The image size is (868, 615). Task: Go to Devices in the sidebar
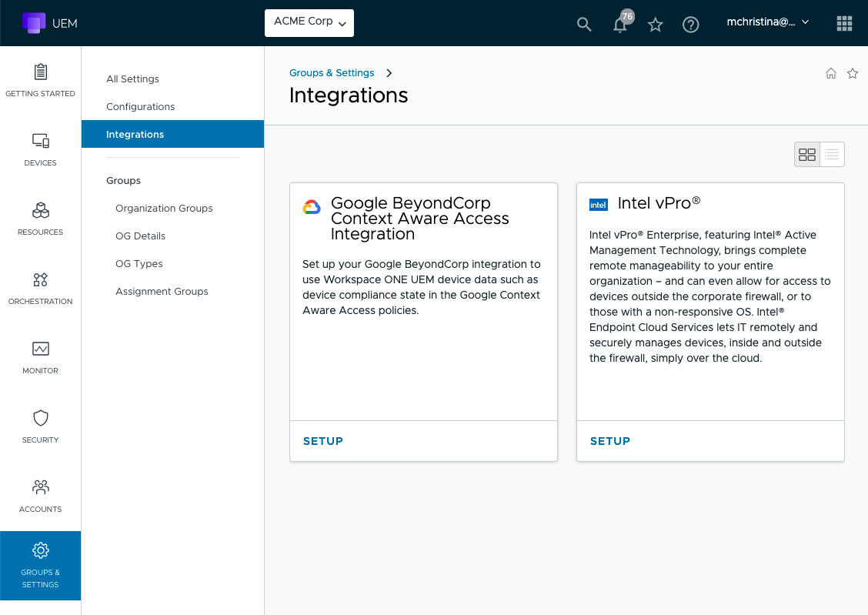click(41, 149)
